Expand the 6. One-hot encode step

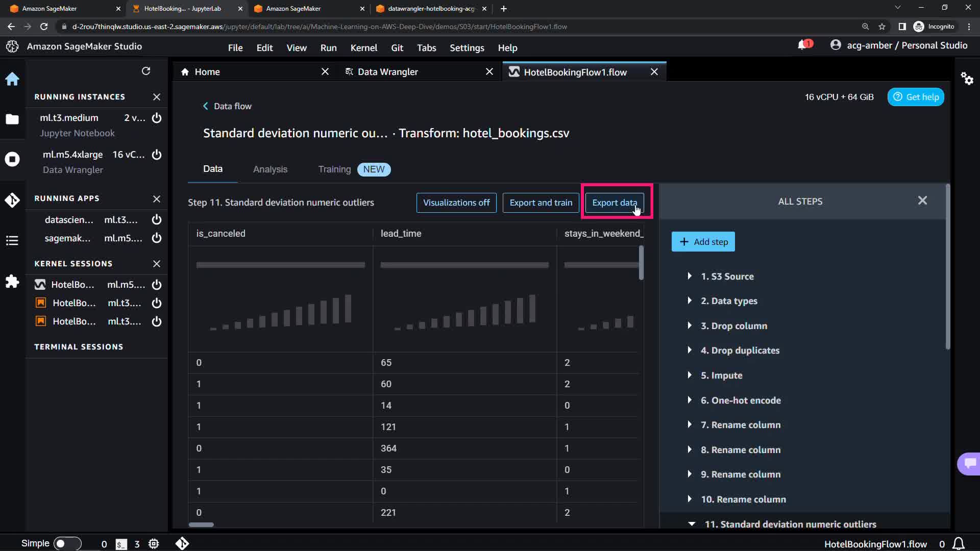[690, 400]
